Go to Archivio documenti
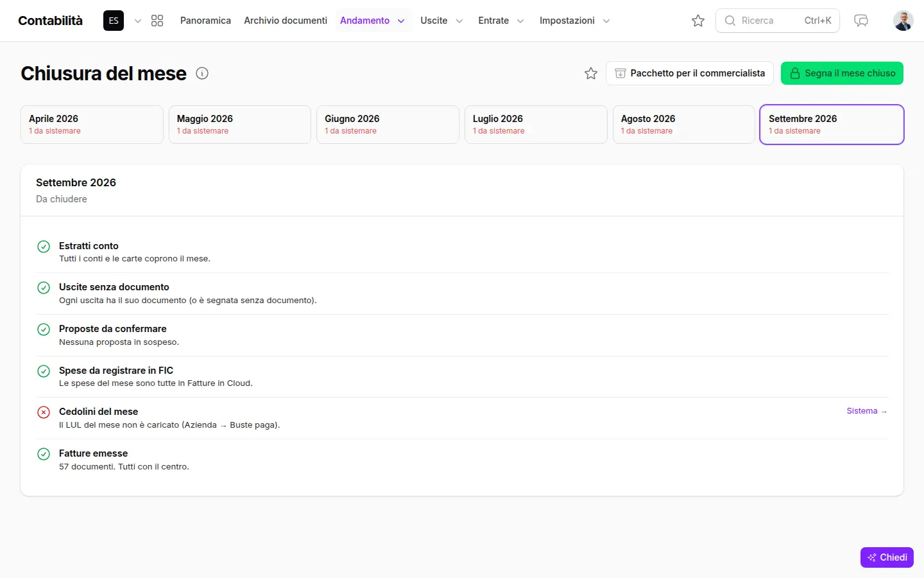 [x=286, y=21]
